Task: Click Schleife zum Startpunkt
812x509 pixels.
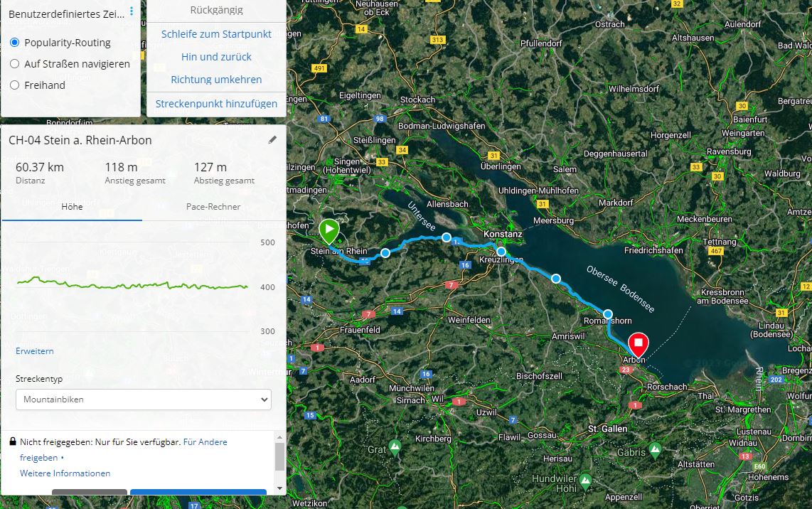Action: 216,34
